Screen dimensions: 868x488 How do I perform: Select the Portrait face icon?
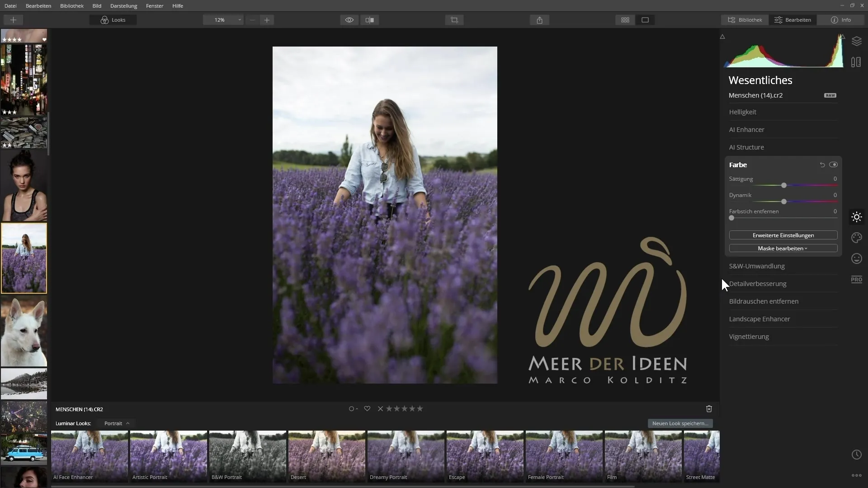pos(856,258)
